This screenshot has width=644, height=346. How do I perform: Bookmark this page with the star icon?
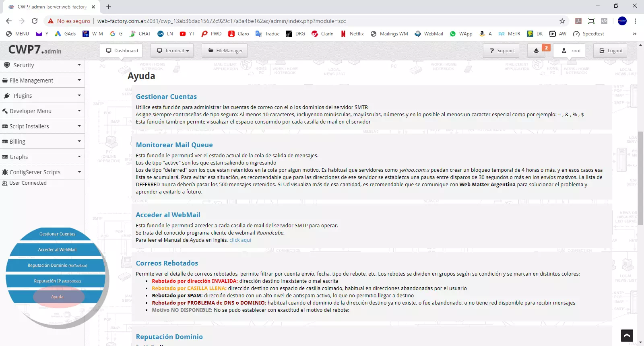[562, 21]
